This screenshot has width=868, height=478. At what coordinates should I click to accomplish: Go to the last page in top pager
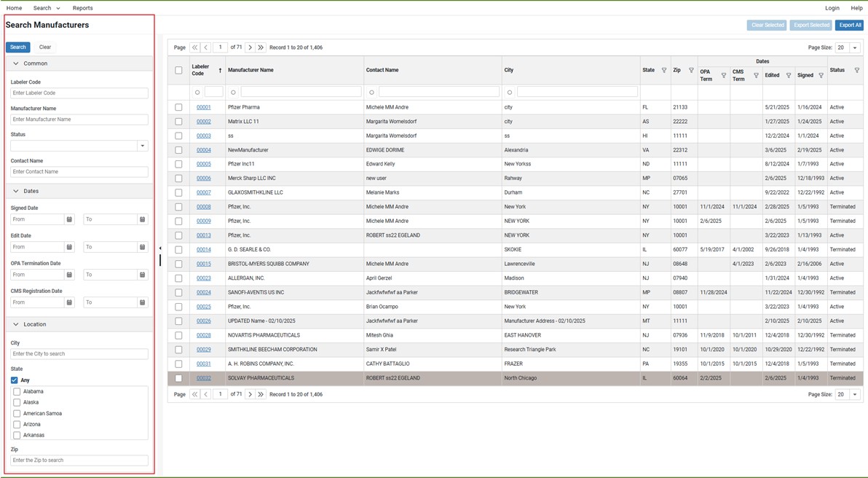pos(261,47)
